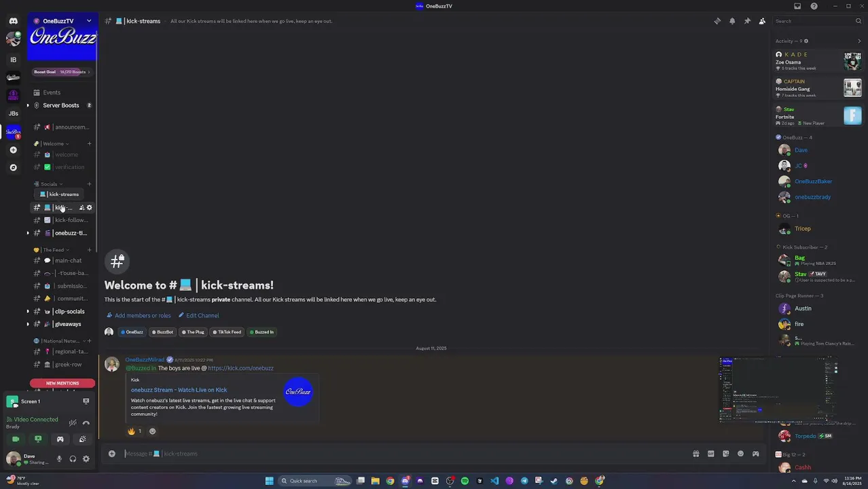Click Add members or roles
The image size is (868, 489).
139,315
